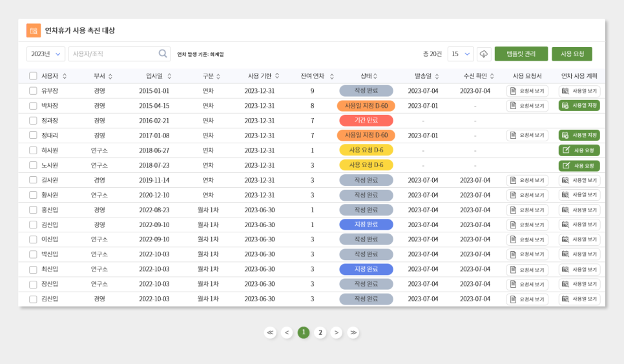Open 요청서 보기 for 박차장
This screenshot has width=624, height=364.
[527, 106]
